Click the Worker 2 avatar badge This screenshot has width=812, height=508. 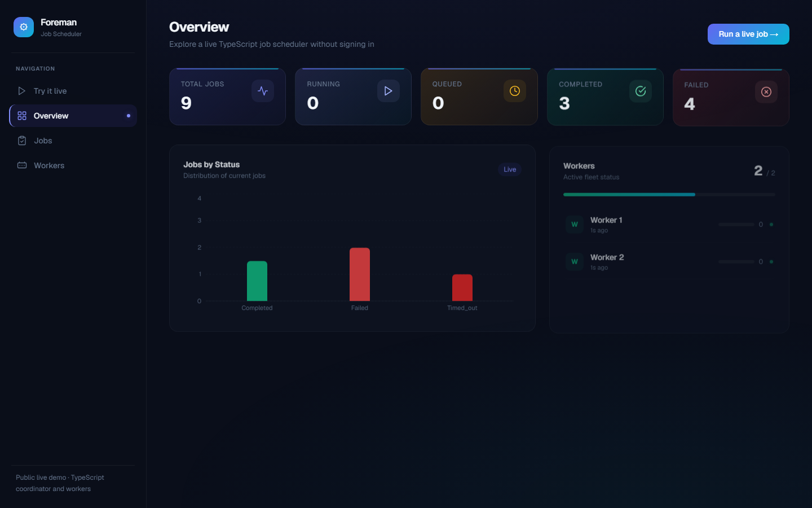575,262
